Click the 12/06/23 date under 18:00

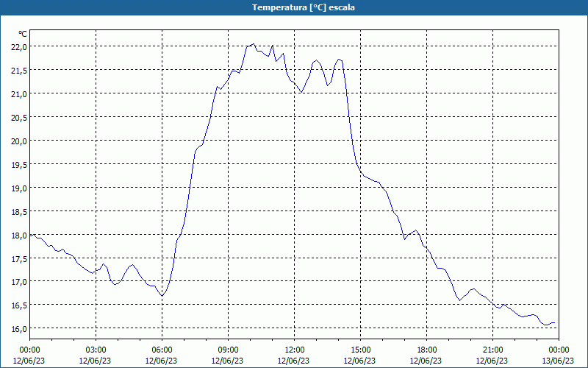pos(426,361)
